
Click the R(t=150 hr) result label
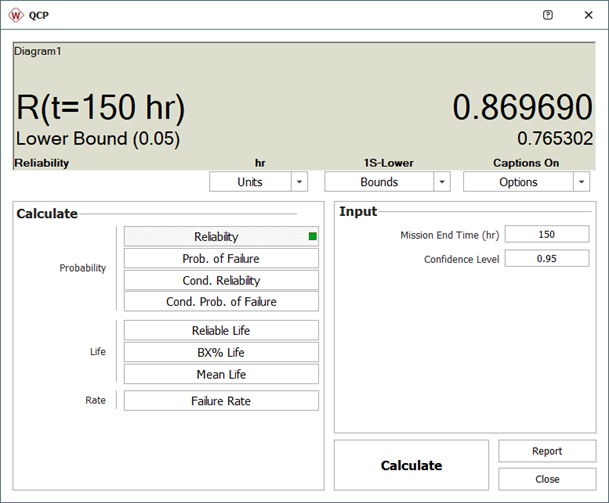(x=101, y=108)
